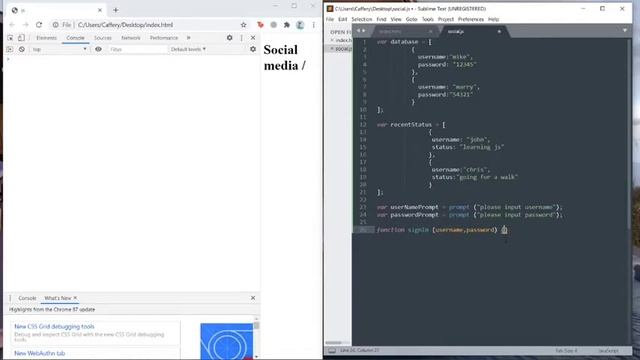
Task: Open the Sublime Text Selection menu
Action: coord(362,19)
